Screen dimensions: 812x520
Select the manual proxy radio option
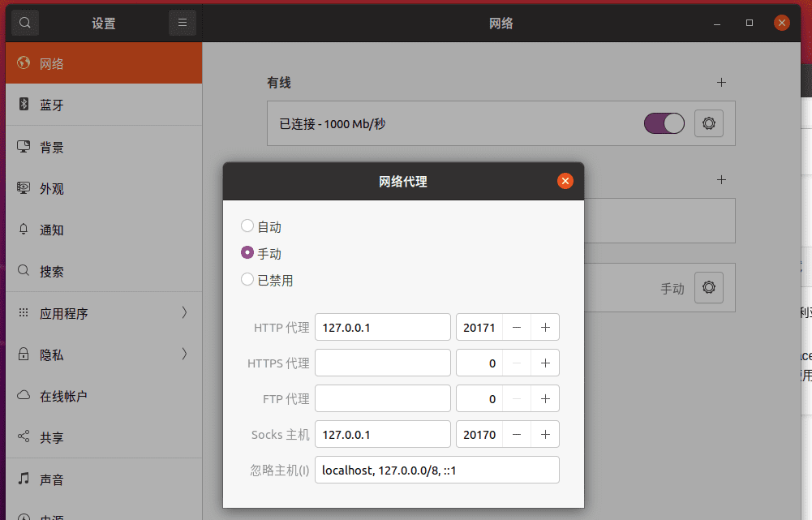247,253
